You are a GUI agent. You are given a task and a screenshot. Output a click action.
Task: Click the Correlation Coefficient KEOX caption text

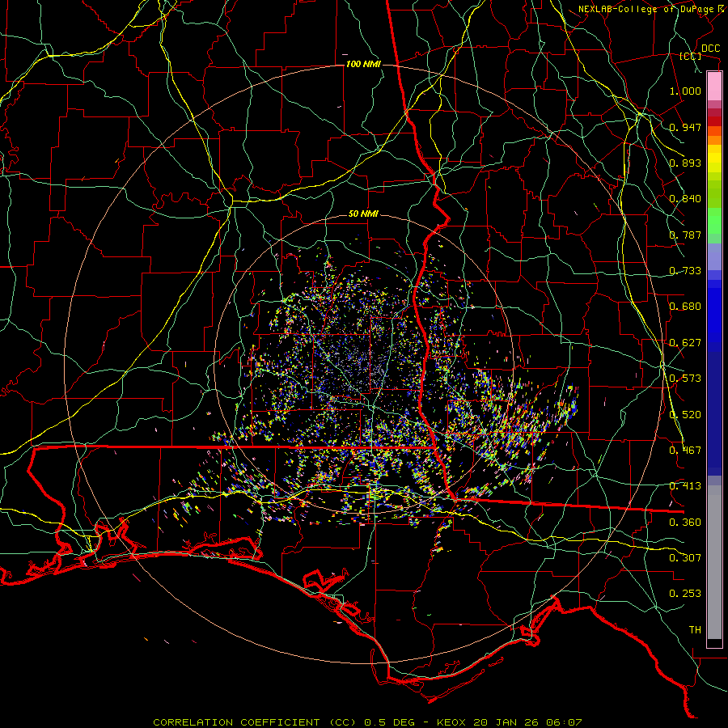(367, 722)
